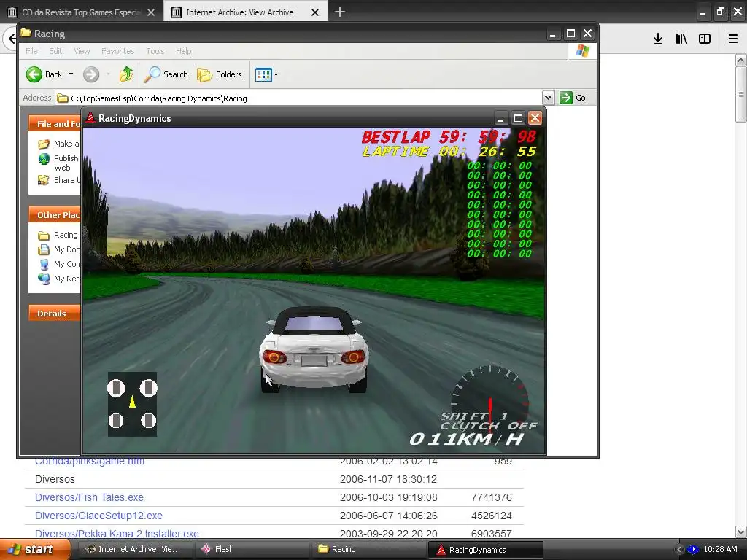
Task: Expand hidden system tray icons arrow
Action: 680,550
